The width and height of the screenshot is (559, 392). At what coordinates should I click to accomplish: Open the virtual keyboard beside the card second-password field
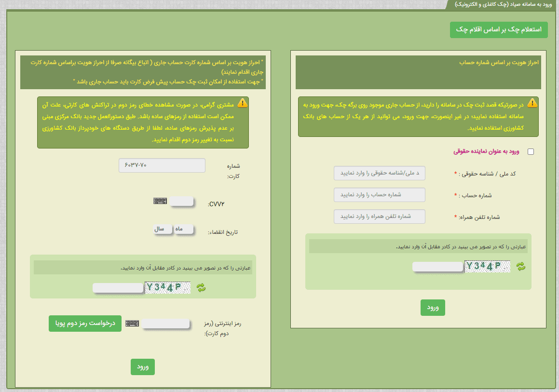[132, 324]
